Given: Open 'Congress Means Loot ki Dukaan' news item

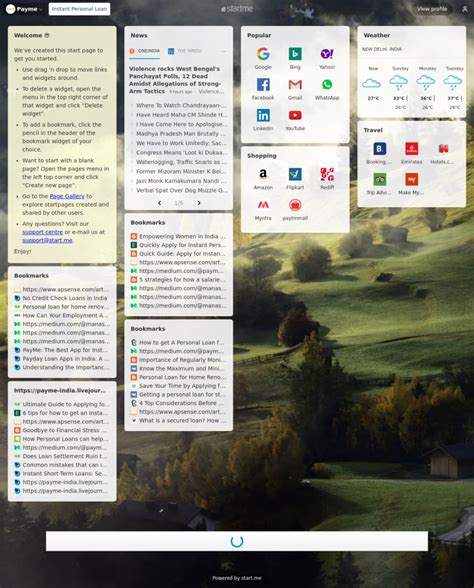Looking at the screenshot, I should 182,153.
